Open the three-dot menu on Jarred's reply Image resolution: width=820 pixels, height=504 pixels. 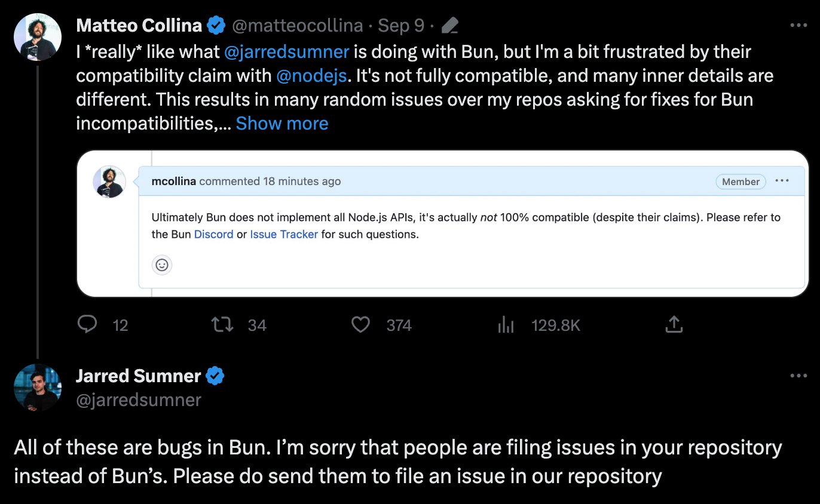(798, 376)
